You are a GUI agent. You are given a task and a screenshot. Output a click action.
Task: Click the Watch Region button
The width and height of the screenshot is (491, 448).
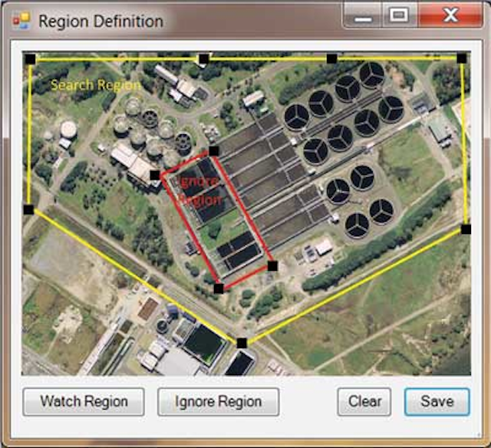pos(84,402)
